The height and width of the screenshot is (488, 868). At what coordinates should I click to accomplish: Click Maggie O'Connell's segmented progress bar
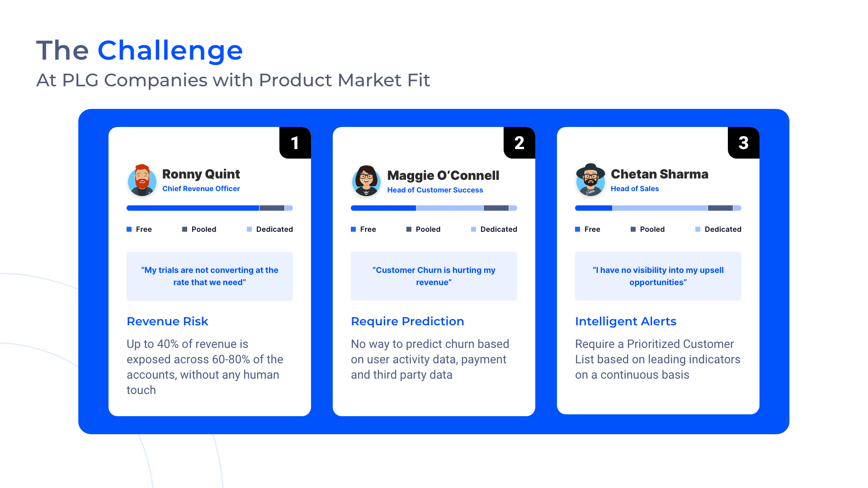(x=434, y=208)
